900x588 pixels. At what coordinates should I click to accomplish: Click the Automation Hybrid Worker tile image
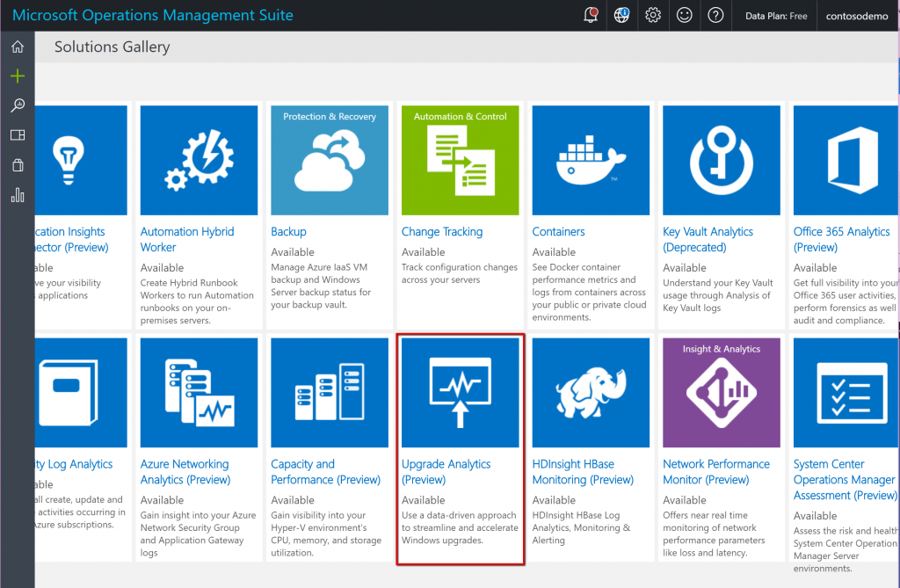coord(199,160)
